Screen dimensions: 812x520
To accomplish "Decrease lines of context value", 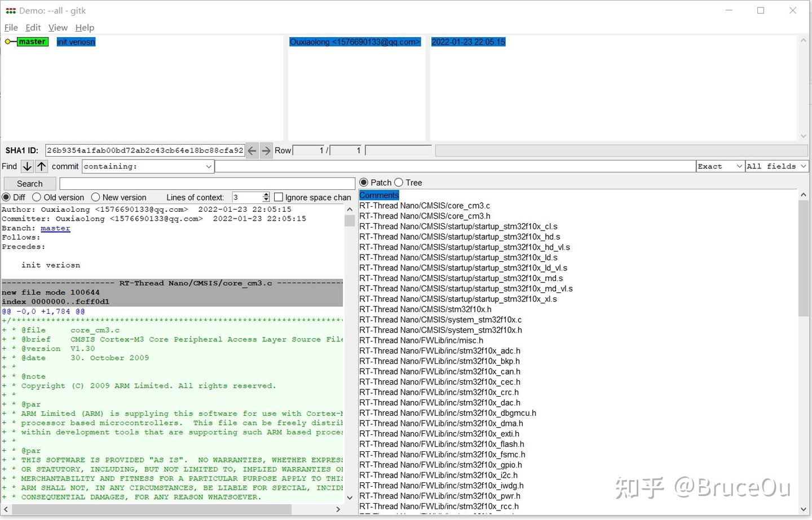I will tap(266, 200).
